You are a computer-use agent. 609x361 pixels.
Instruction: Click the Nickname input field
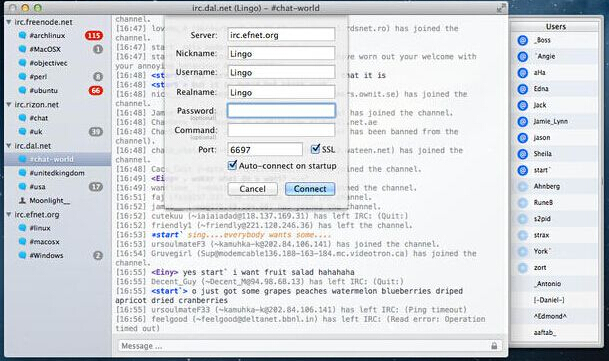click(281, 53)
